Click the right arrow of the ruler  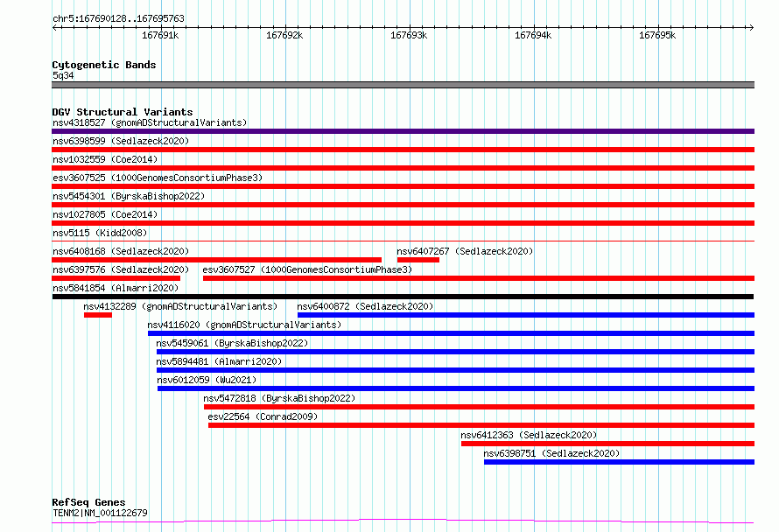[752, 27]
